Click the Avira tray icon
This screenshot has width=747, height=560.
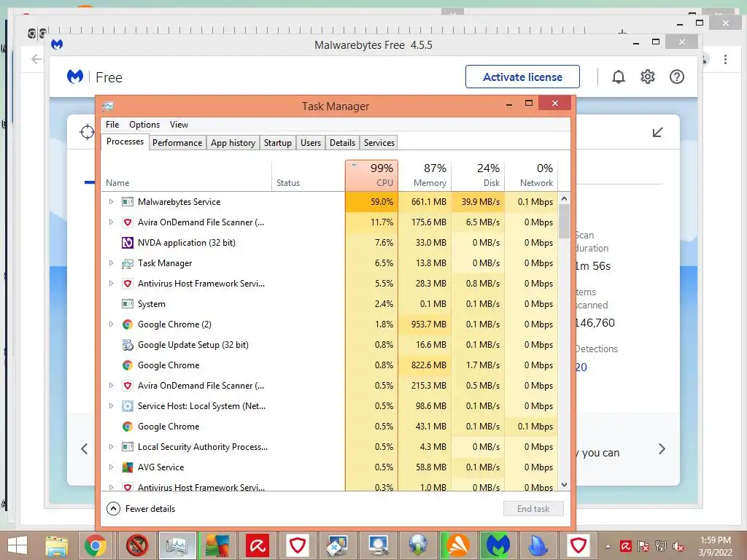[625, 546]
